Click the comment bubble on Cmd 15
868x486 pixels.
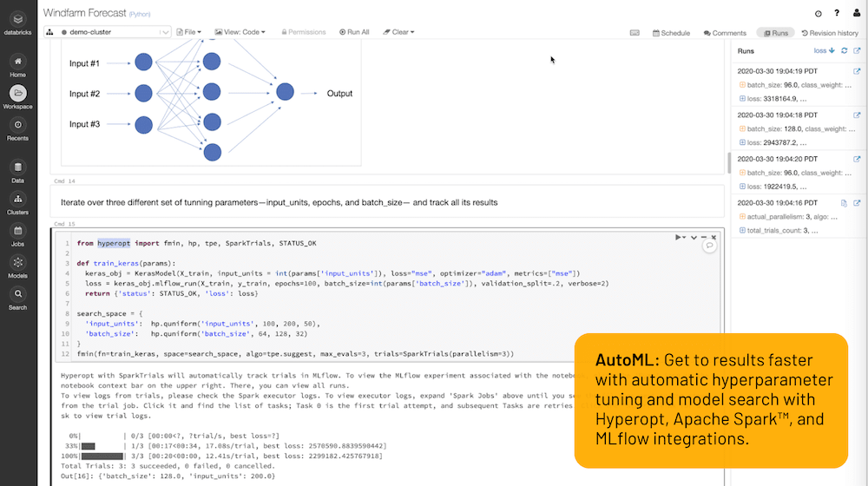pos(709,246)
